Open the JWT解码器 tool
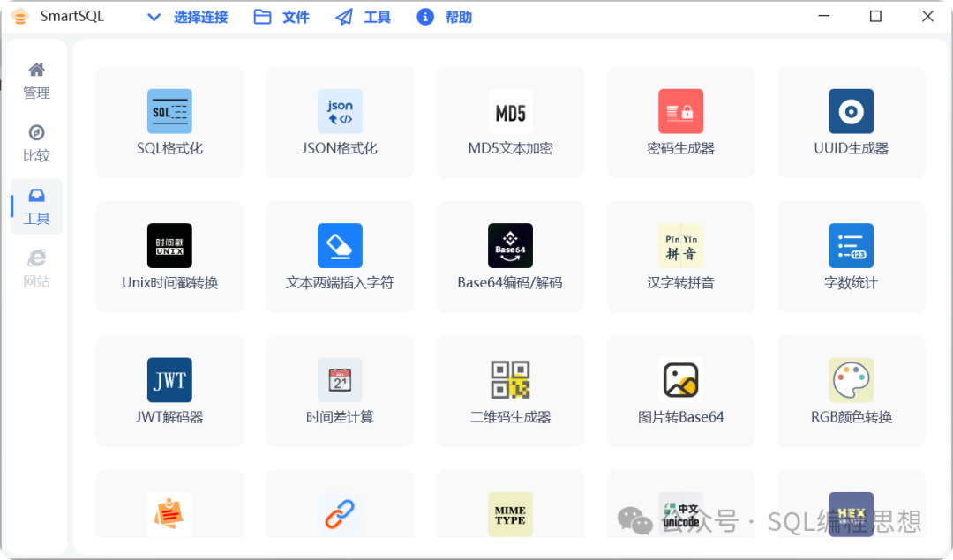The height and width of the screenshot is (560, 953). click(169, 380)
